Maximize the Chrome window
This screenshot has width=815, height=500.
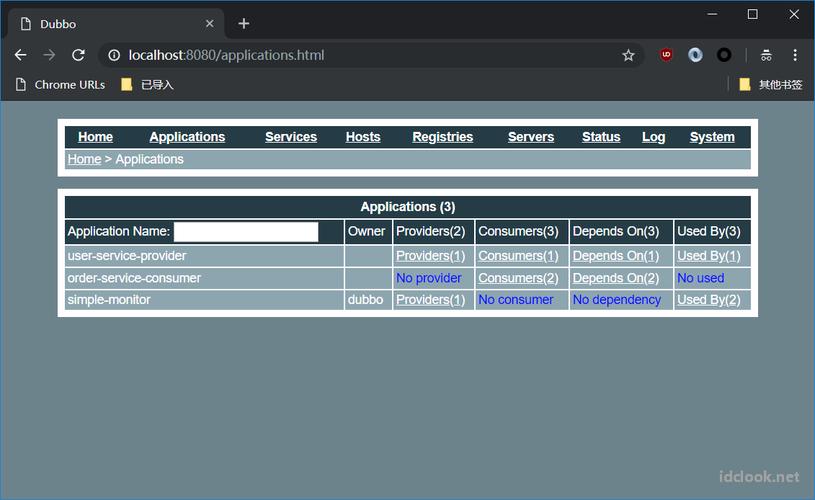pyautogui.click(x=752, y=15)
